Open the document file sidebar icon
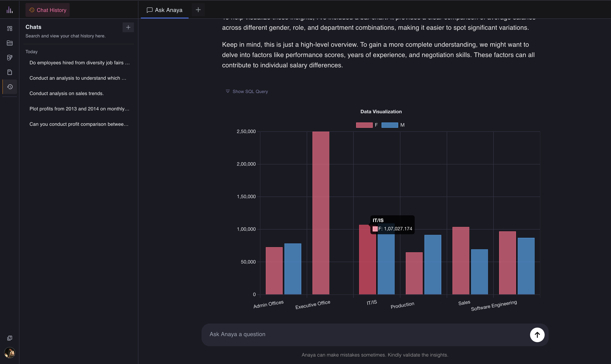Screen dimensions: 611x364 [10, 72]
